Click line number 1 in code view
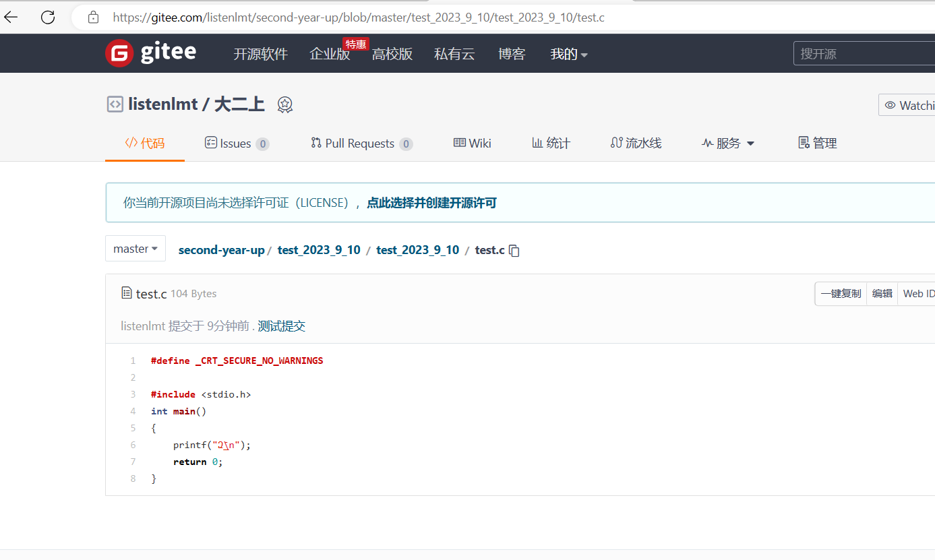Screen dimensions: 935x560 coord(133,361)
